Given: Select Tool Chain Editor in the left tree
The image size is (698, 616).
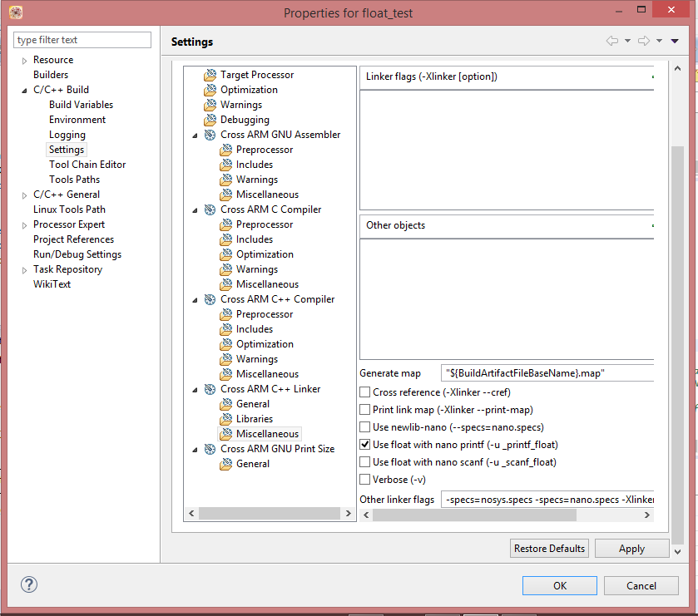Looking at the screenshot, I should [87, 165].
